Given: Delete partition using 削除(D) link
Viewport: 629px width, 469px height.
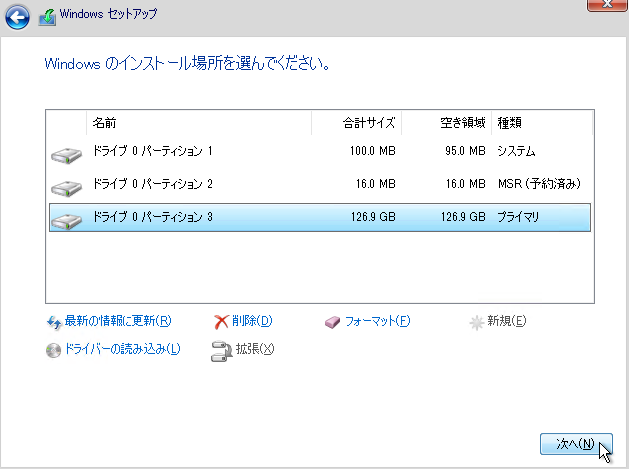Looking at the screenshot, I should tap(252, 321).
